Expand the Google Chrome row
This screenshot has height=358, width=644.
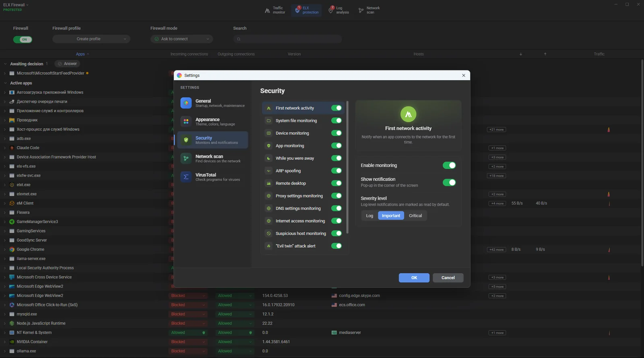tap(5, 250)
